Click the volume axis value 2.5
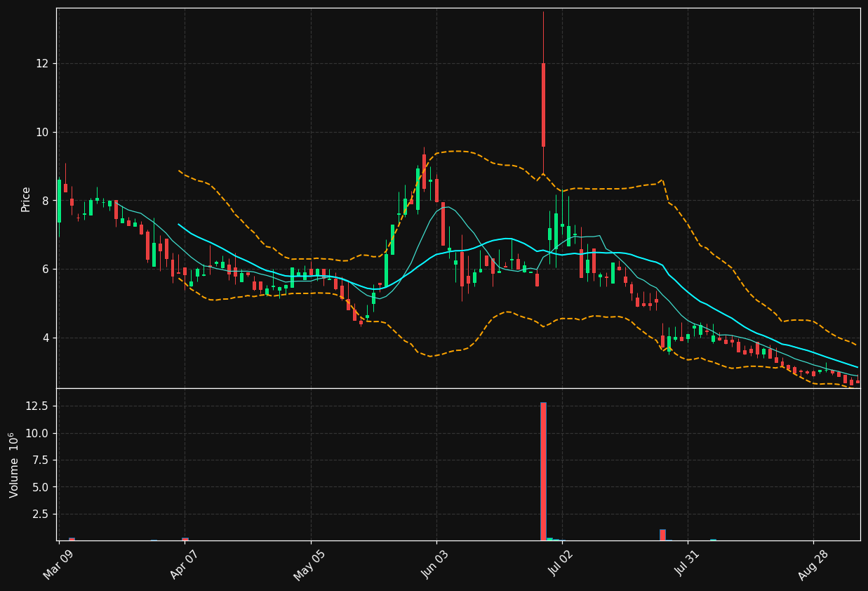The height and width of the screenshot is (591, 868). (41, 514)
